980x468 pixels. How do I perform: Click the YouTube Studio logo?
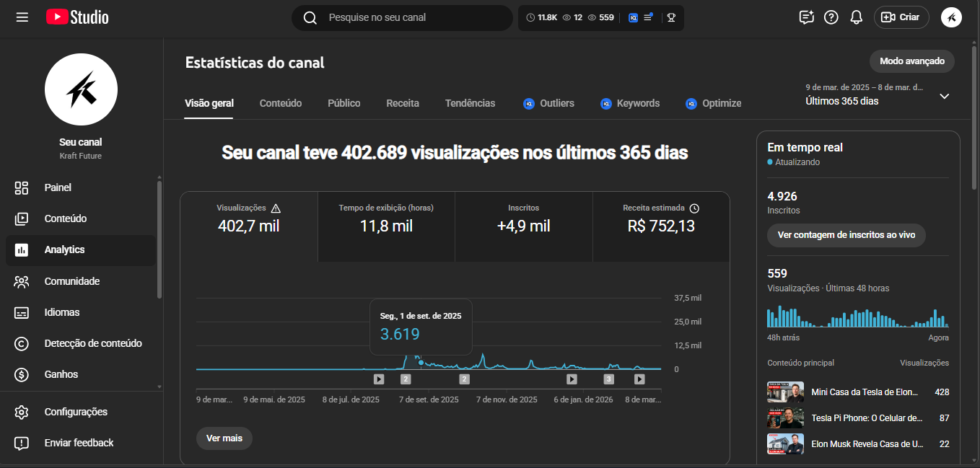(x=77, y=17)
